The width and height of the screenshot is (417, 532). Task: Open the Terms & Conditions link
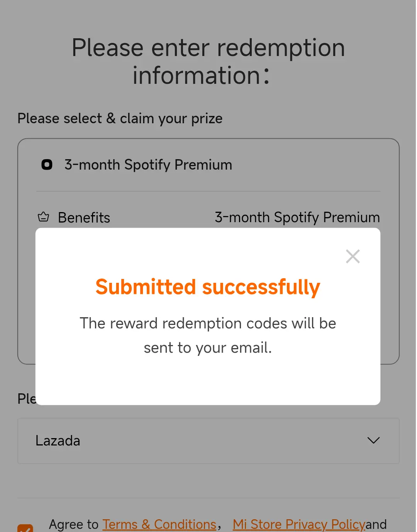click(159, 525)
